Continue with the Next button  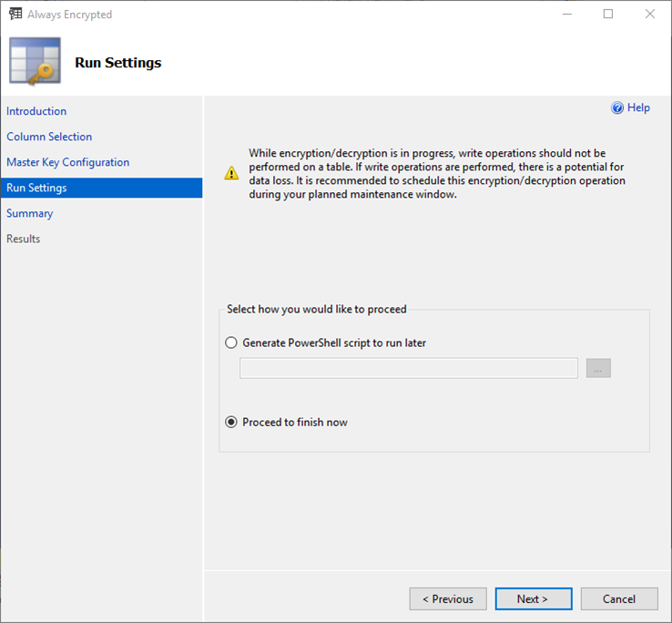click(x=533, y=598)
